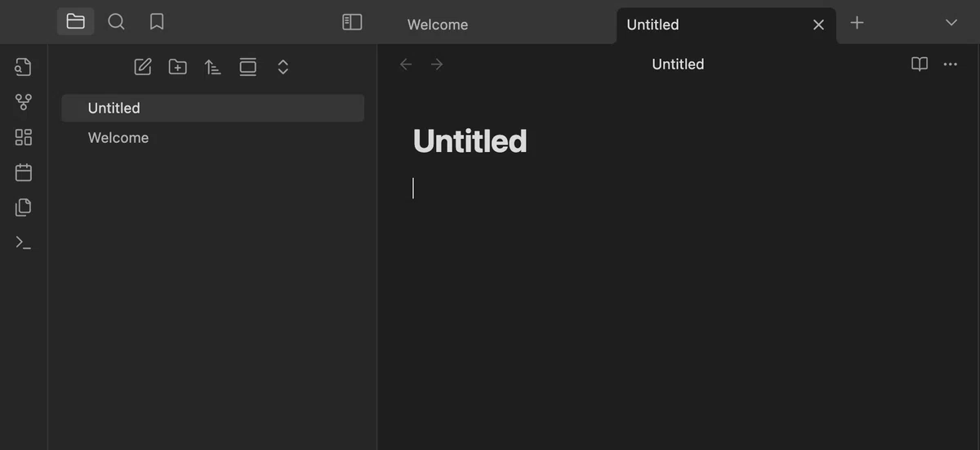Open the quick switcher icon in ribbon
This screenshot has width=980, height=450.
[24, 67]
